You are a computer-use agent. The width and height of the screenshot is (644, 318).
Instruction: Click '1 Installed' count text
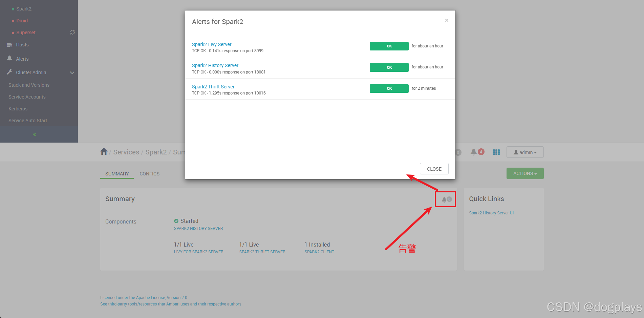tap(317, 245)
